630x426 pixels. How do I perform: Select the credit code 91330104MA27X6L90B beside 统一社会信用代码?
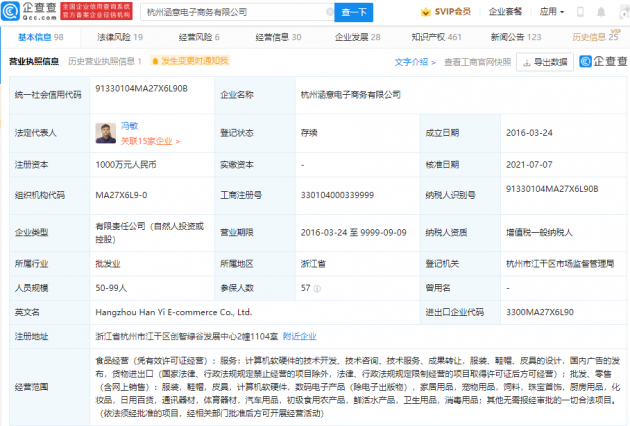point(141,88)
